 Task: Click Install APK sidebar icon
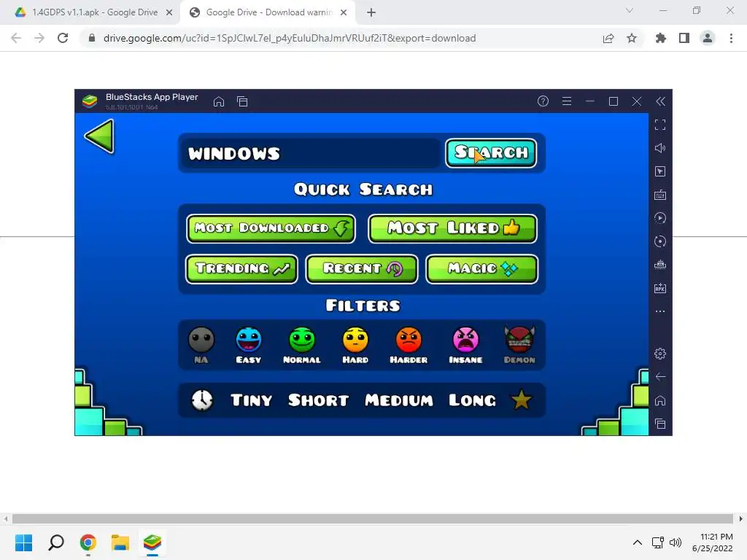click(x=660, y=288)
